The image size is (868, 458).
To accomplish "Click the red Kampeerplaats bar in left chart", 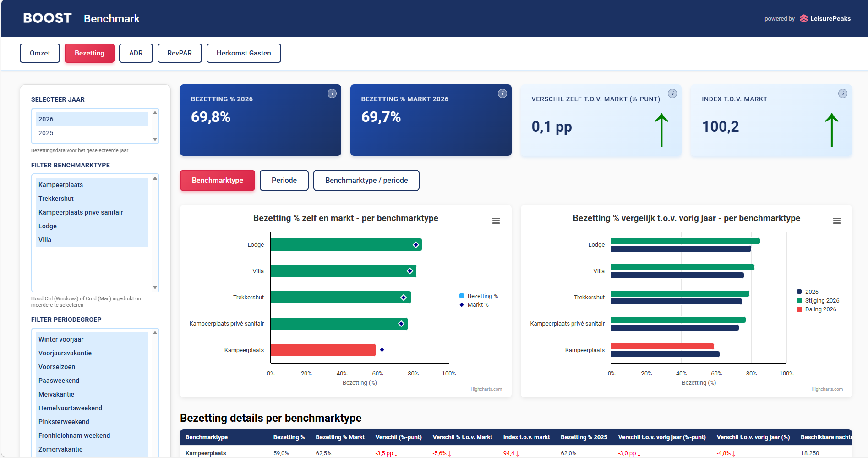I will 323,350.
